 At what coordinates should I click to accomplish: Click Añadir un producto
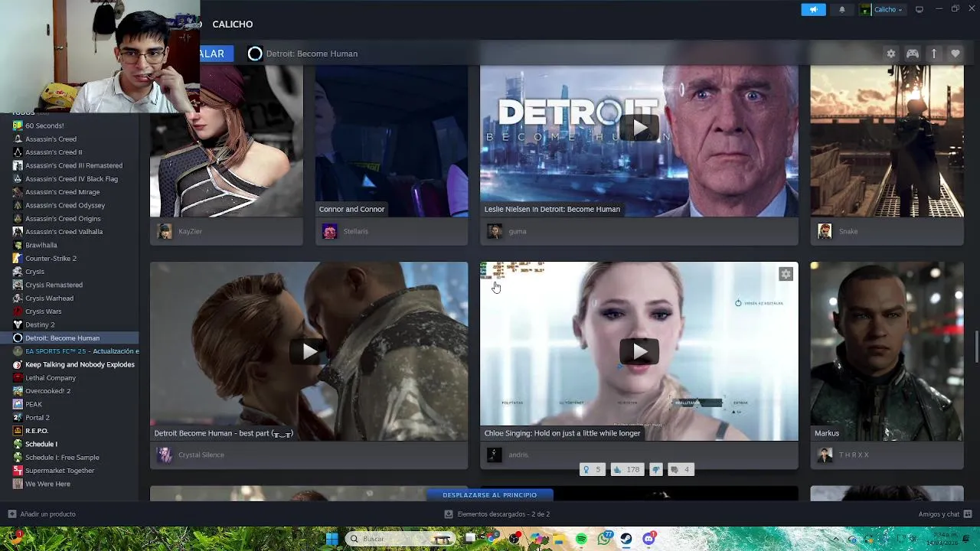(x=41, y=514)
